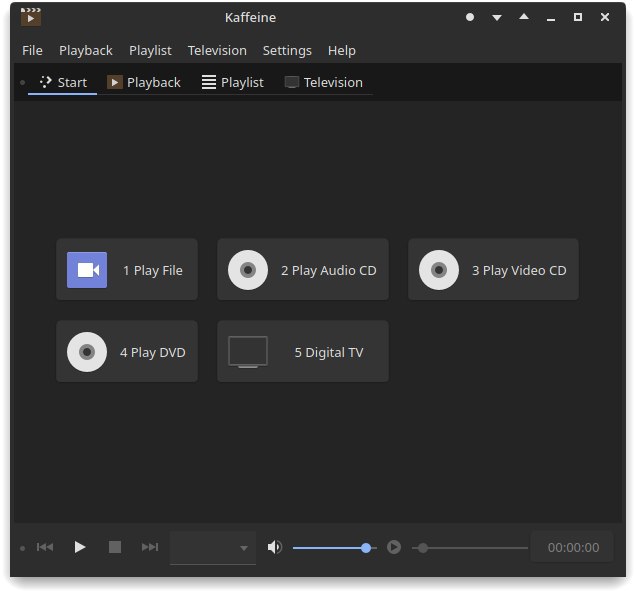This screenshot has height=591, width=636.
Task: Click the 00:00:00 time display
Action: coord(573,548)
